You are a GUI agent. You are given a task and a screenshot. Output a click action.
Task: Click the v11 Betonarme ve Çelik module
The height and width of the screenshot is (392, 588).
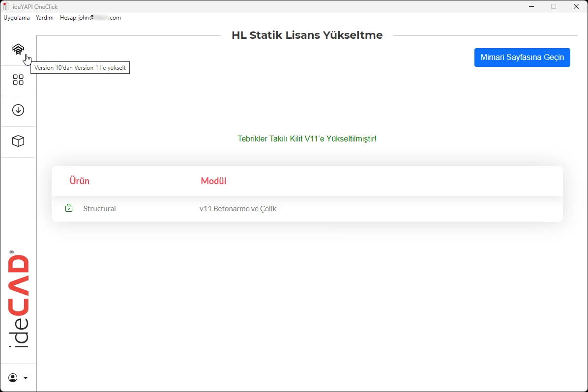coord(238,209)
